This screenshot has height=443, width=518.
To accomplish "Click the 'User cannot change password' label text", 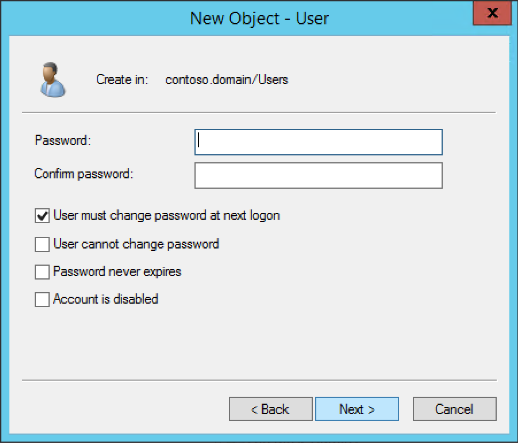I will [x=136, y=244].
